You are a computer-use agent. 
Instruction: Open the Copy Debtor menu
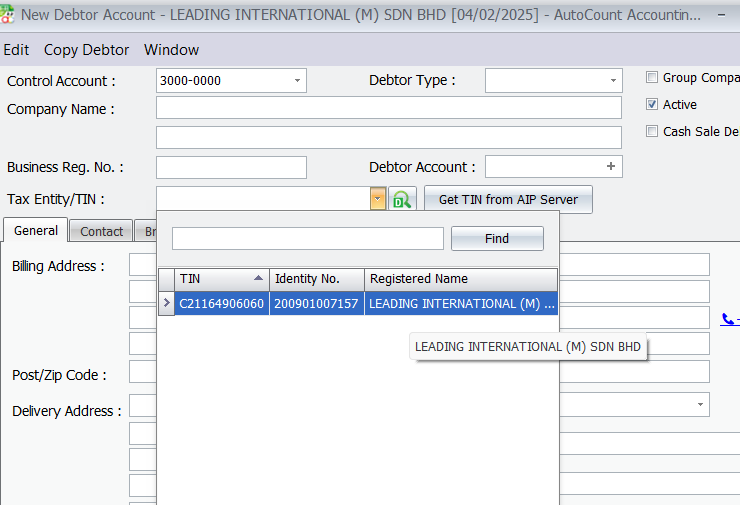86,50
